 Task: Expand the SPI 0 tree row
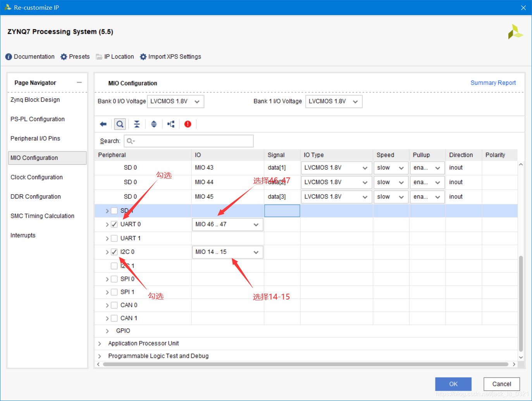click(107, 279)
